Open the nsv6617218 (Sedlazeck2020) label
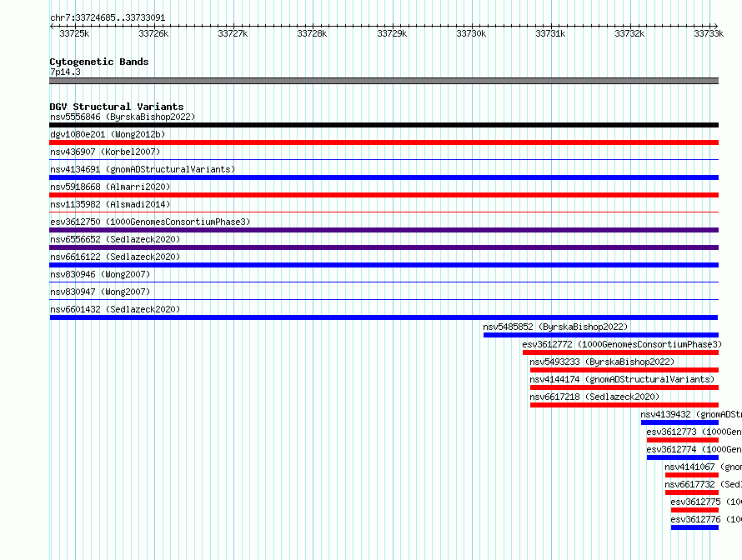 click(x=594, y=397)
